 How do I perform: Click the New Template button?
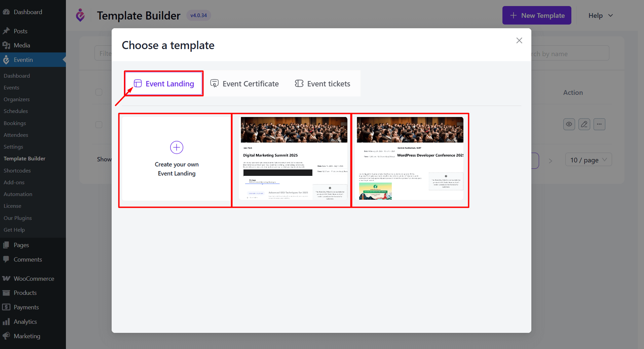click(x=536, y=15)
